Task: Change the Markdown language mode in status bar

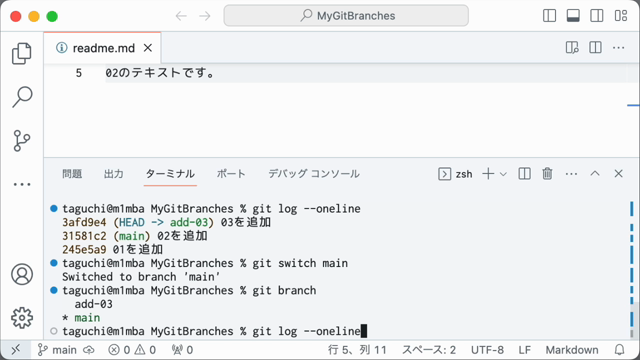Action: (572, 350)
